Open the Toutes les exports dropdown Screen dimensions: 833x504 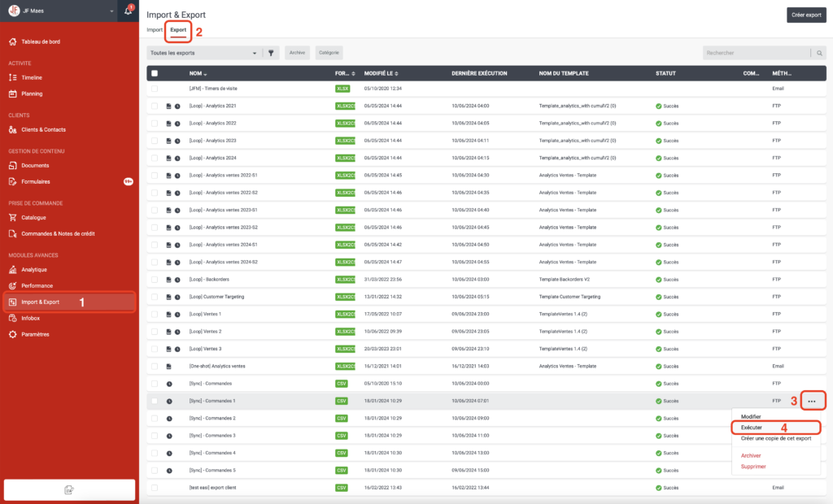(204, 53)
